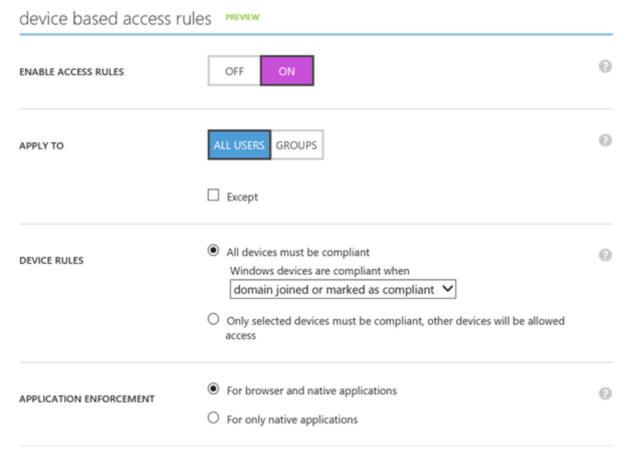639x455 pixels.
Task: Click help icon for Enable Access Rules
Action: [604, 67]
